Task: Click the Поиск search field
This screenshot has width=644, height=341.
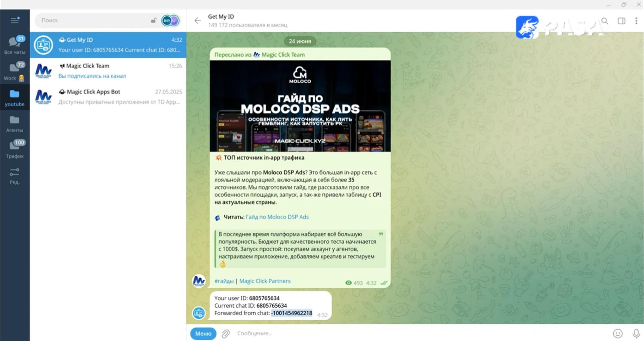Action: [x=95, y=20]
